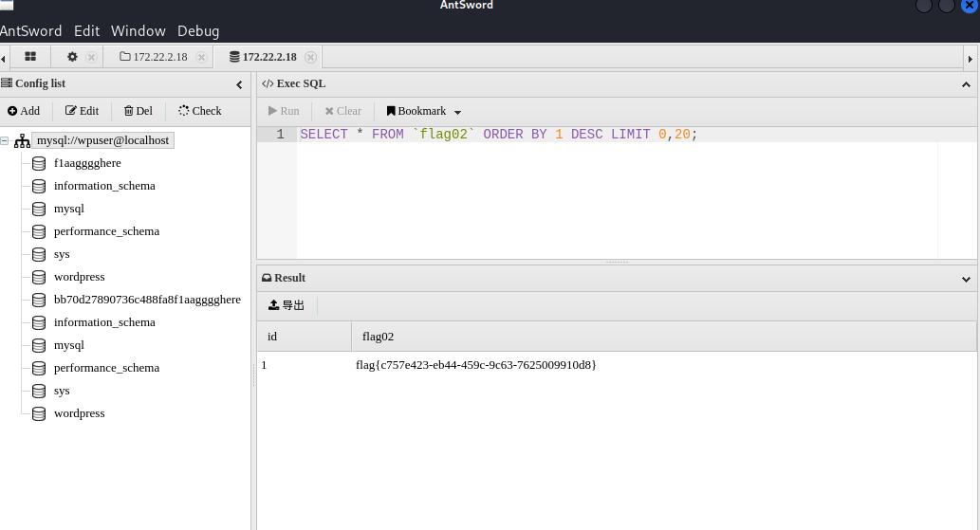Click the first sys database icon
This screenshot has width=980, height=530.
pyautogui.click(x=39, y=255)
